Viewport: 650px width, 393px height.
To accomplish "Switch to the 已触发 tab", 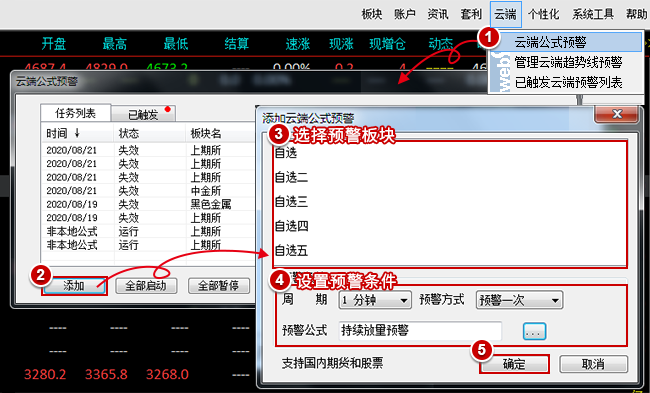I will [x=143, y=114].
